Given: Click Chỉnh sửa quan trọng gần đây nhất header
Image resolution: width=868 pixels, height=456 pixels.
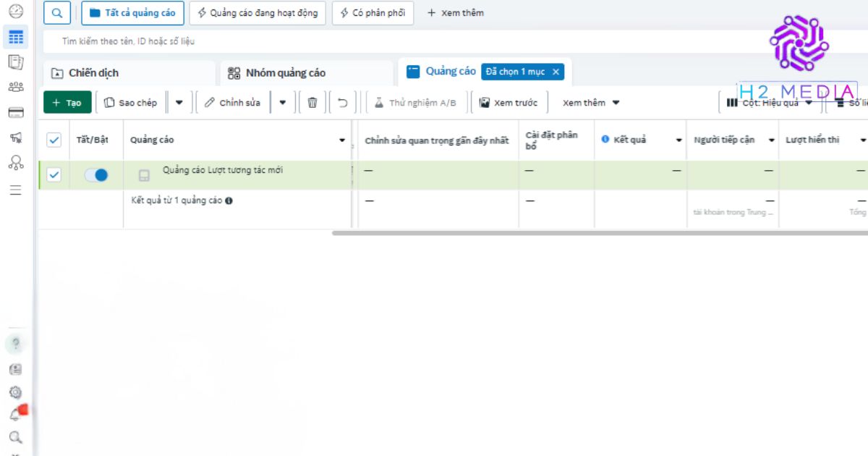Looking at the screenshot, I should (x=436, y=140).
